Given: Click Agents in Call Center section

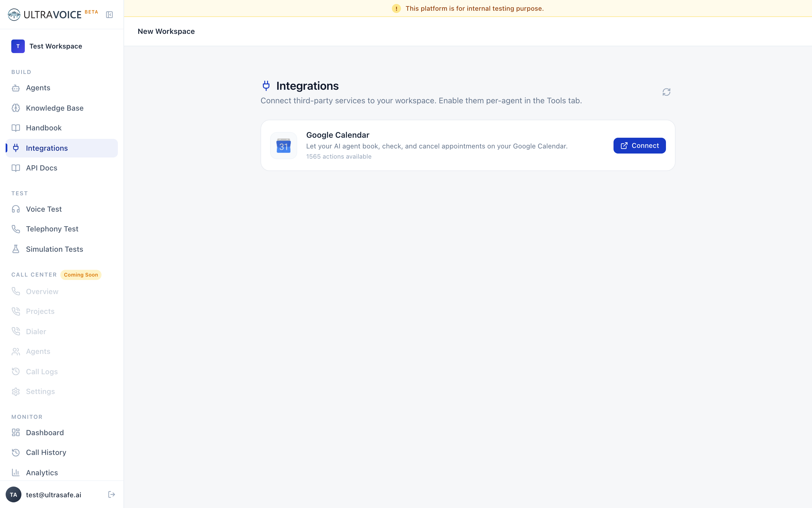Looking at the screenshot, I should 62,351.
